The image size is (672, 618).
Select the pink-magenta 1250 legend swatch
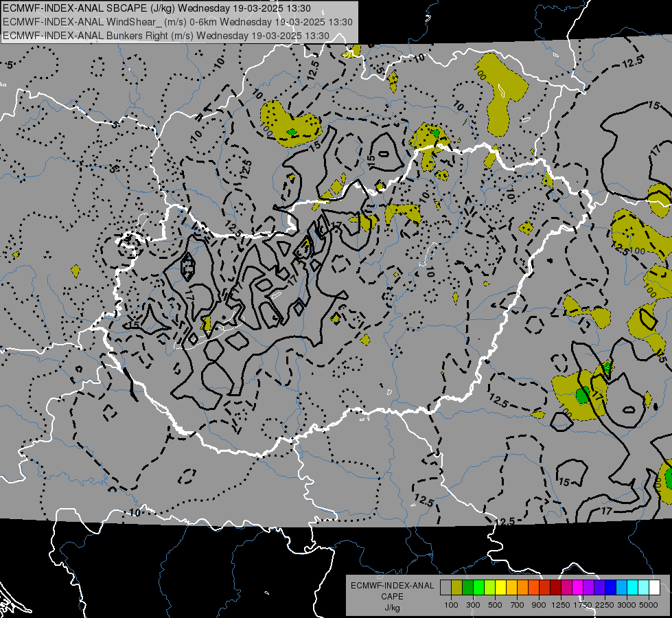[566, 587]
